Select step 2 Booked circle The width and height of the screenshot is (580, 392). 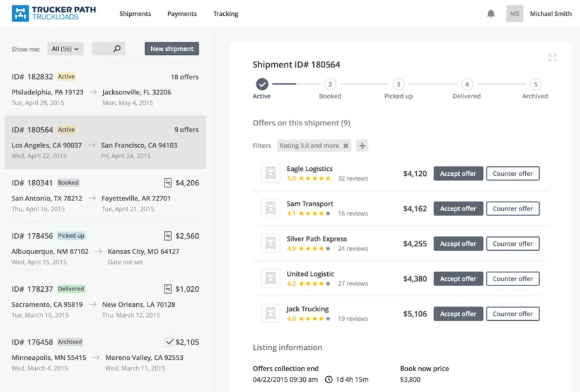tap(330, 84)
